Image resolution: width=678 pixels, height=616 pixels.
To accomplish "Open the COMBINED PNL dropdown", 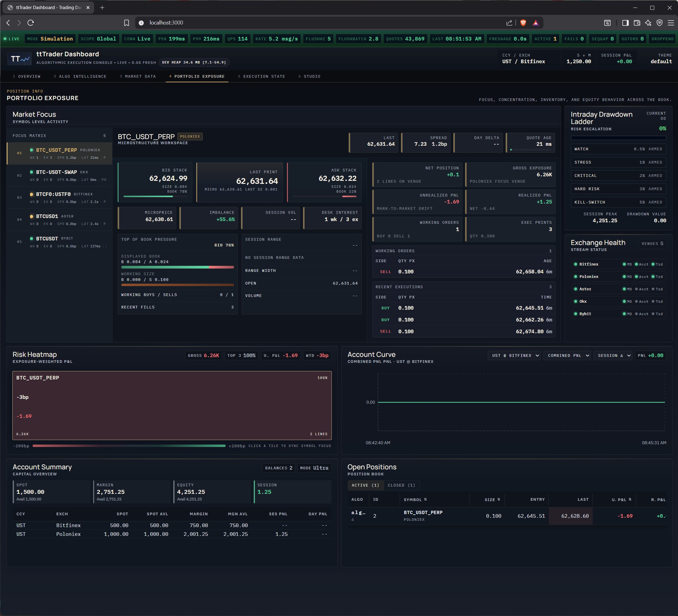I will tap(567, 355).
